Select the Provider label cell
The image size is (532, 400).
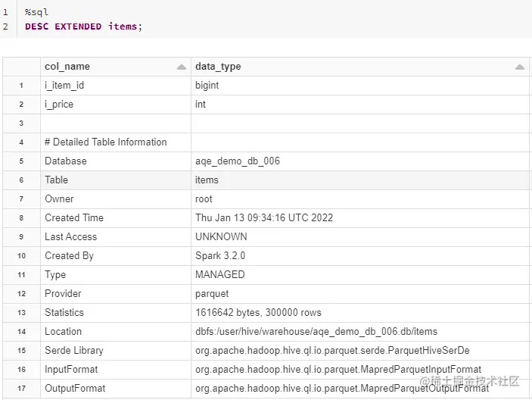coord(116,294)
